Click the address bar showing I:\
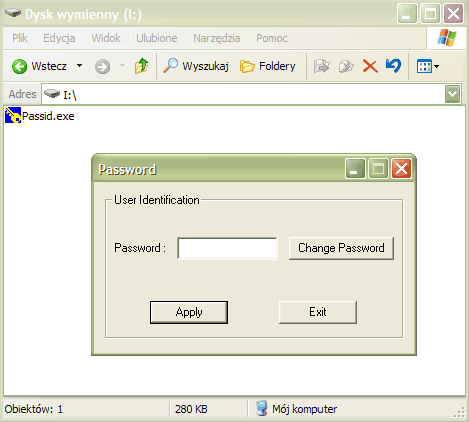469x422 pixels. click(243, 94)
